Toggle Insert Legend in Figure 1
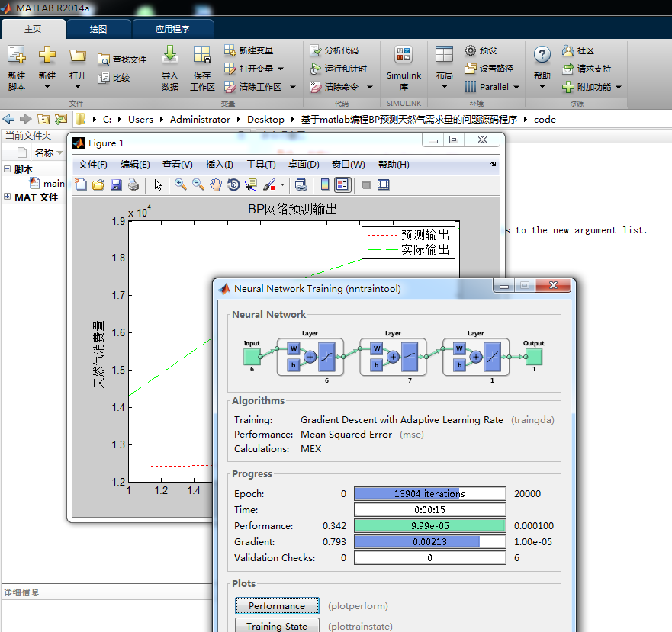The image size is (672, 632). (x=342, y=184)
